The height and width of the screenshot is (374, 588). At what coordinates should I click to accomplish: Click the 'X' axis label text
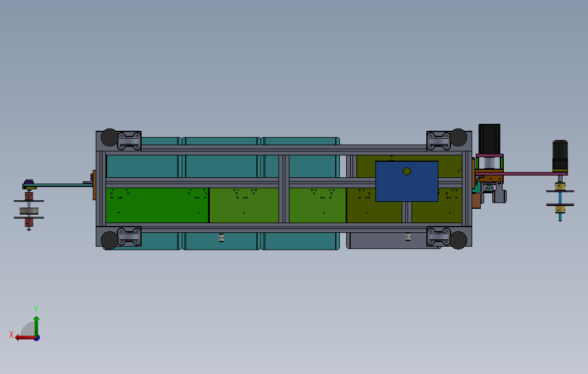(x=11, y=334)
